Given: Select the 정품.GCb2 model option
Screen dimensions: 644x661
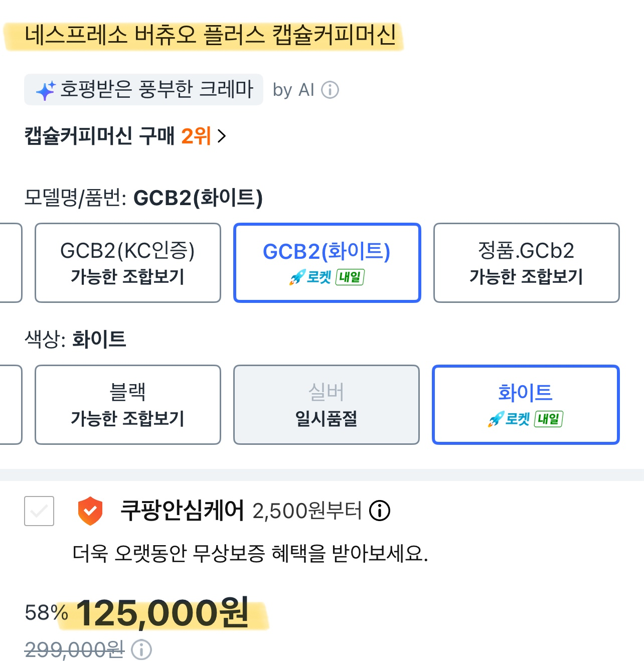Looking at the screenshot, I should [526, 263].
